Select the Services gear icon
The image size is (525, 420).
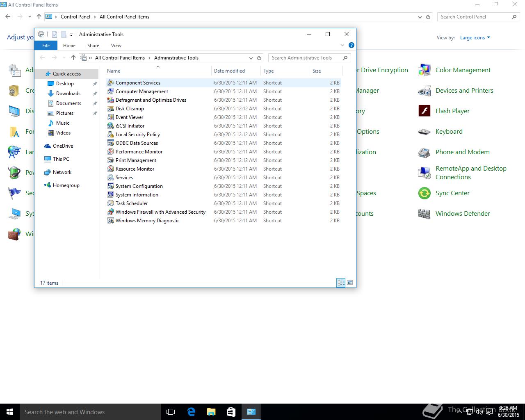pos(111,177)
